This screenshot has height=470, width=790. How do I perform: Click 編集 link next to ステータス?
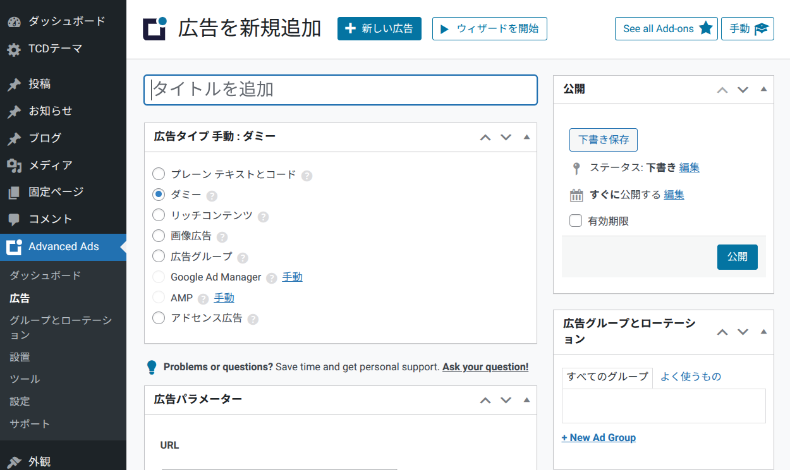(x=689, y=168)
